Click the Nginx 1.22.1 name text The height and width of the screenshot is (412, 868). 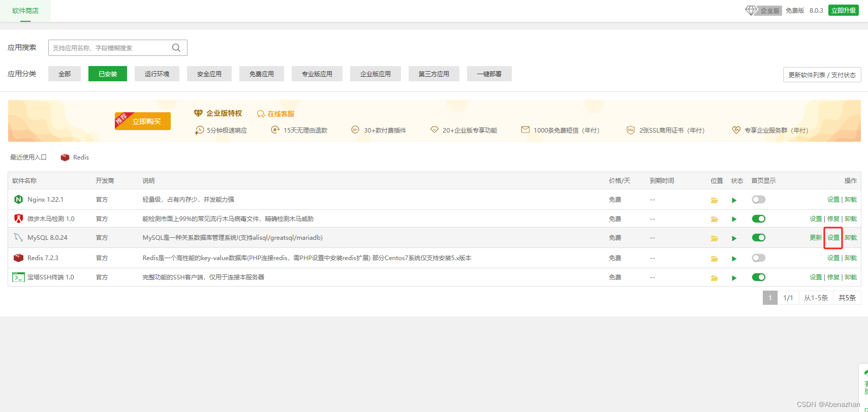[x=45, y=200]
